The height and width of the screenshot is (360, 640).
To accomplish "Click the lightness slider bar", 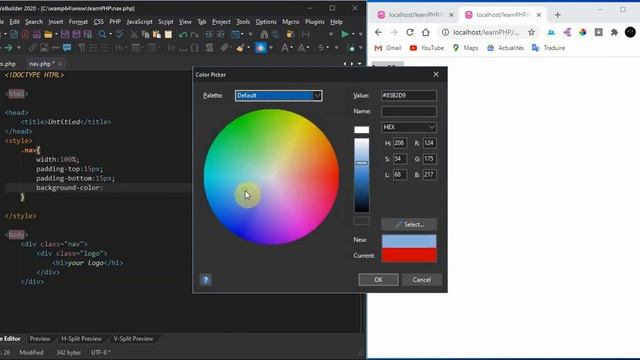I will click(x=362, y=175).
